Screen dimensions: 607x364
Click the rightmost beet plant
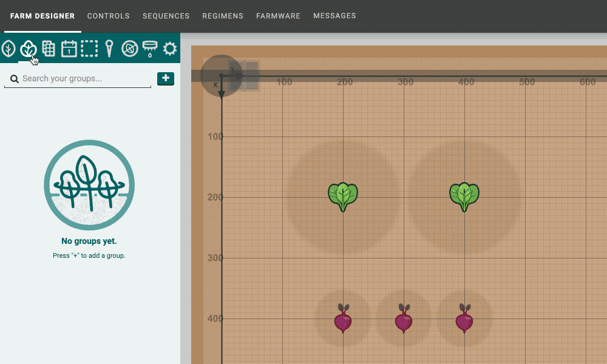464,319
